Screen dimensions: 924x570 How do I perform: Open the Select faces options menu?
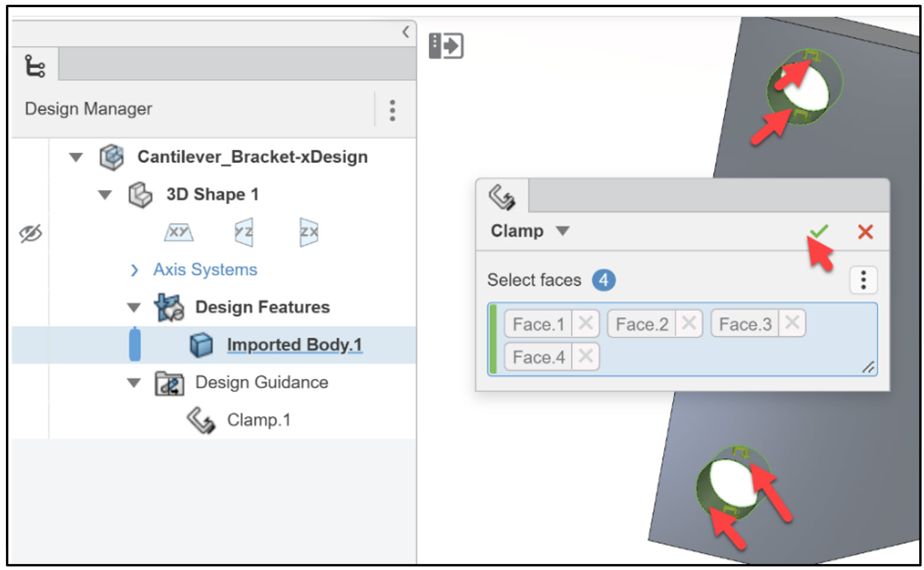(x=863, y=279)
